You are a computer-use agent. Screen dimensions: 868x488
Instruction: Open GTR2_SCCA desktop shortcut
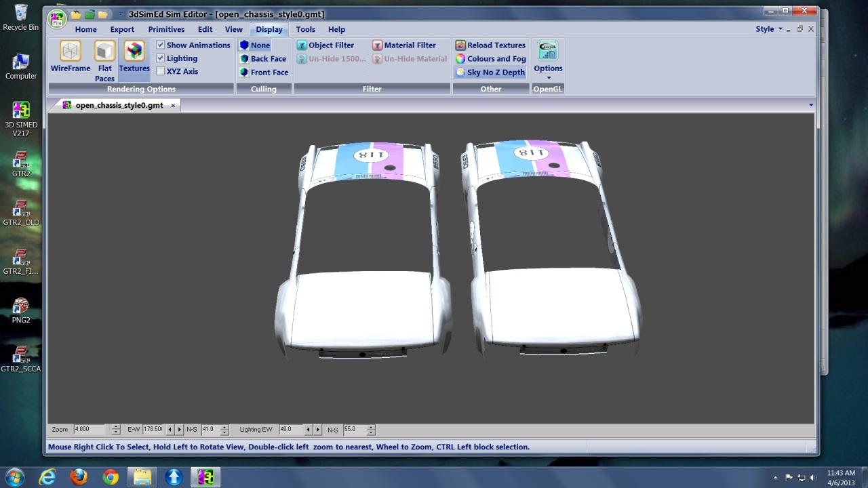[x=21, y=359]
